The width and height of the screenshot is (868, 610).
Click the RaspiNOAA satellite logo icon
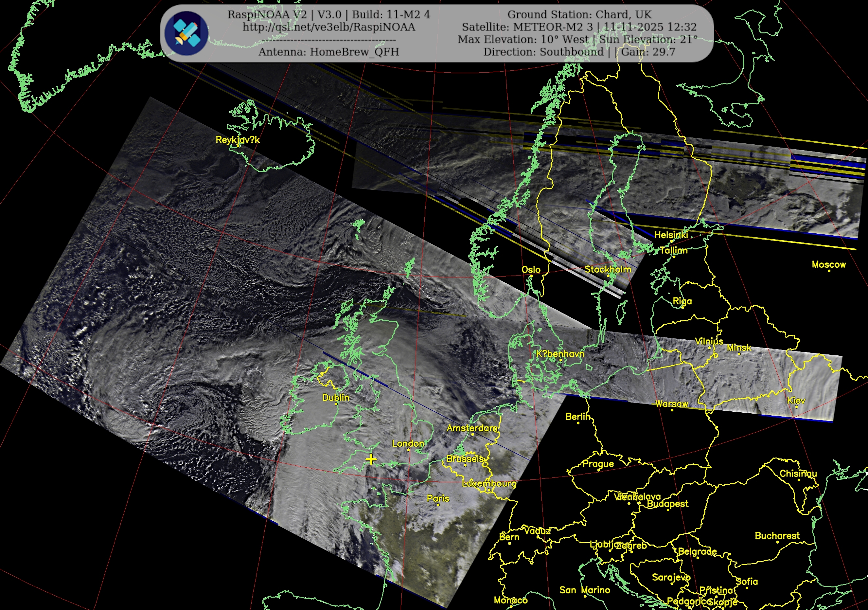coord(187,33)
